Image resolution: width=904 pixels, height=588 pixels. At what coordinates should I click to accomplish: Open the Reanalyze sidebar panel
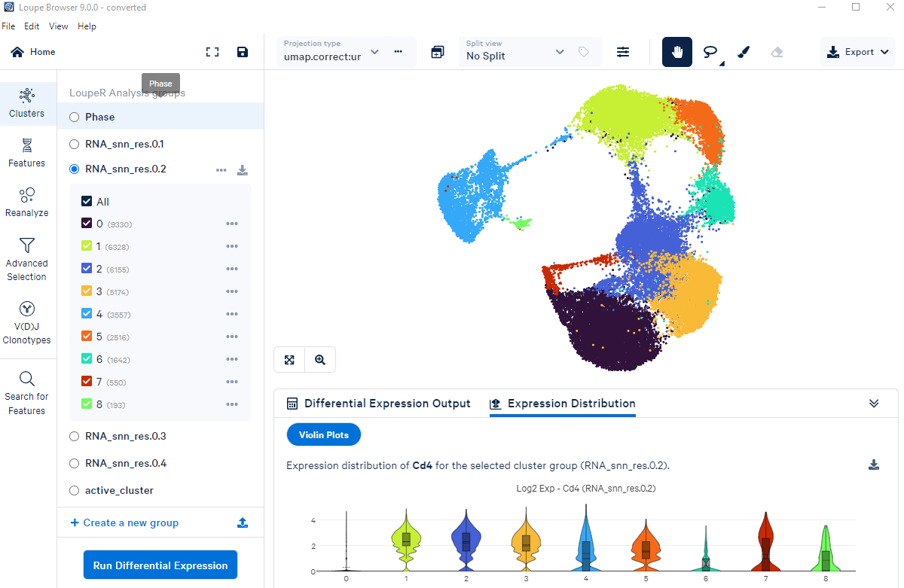(27, 203)
